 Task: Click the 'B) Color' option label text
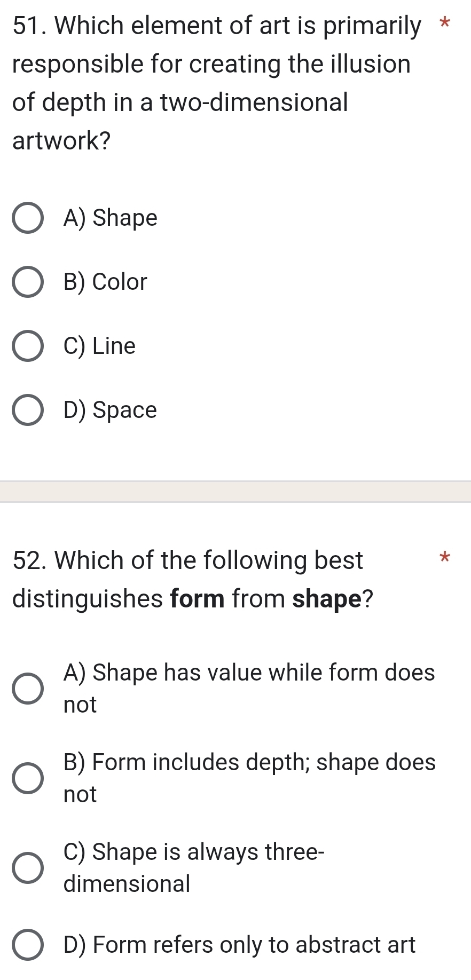(x=105, y=282)
